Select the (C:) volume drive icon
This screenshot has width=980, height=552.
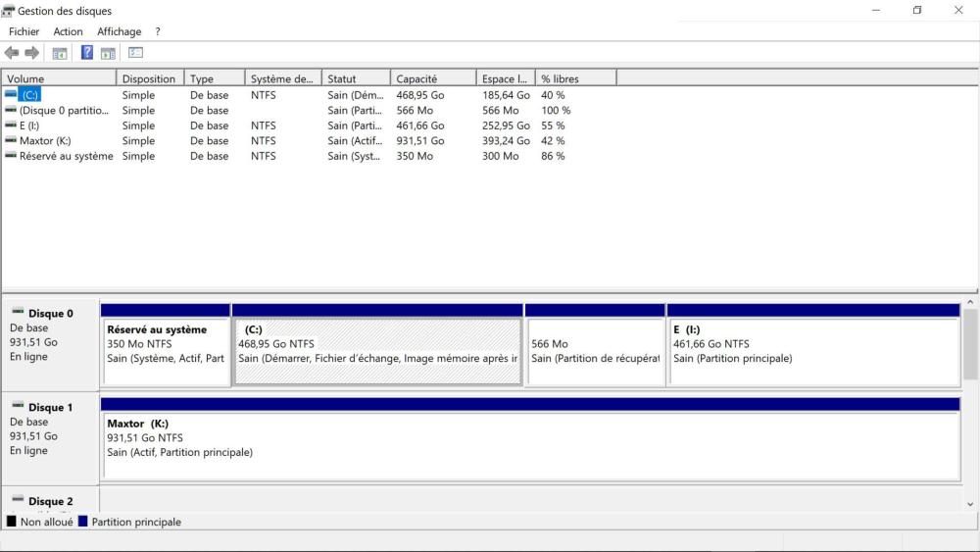(11, 94)
